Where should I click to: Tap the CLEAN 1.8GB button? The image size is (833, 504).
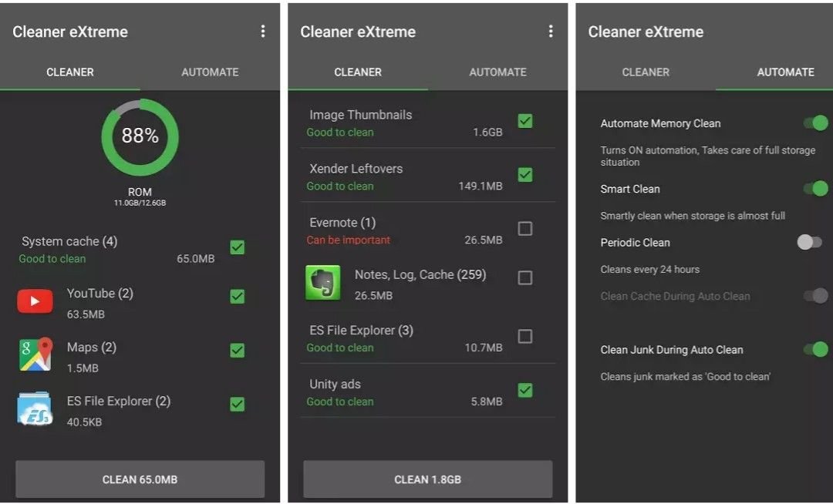427,479
